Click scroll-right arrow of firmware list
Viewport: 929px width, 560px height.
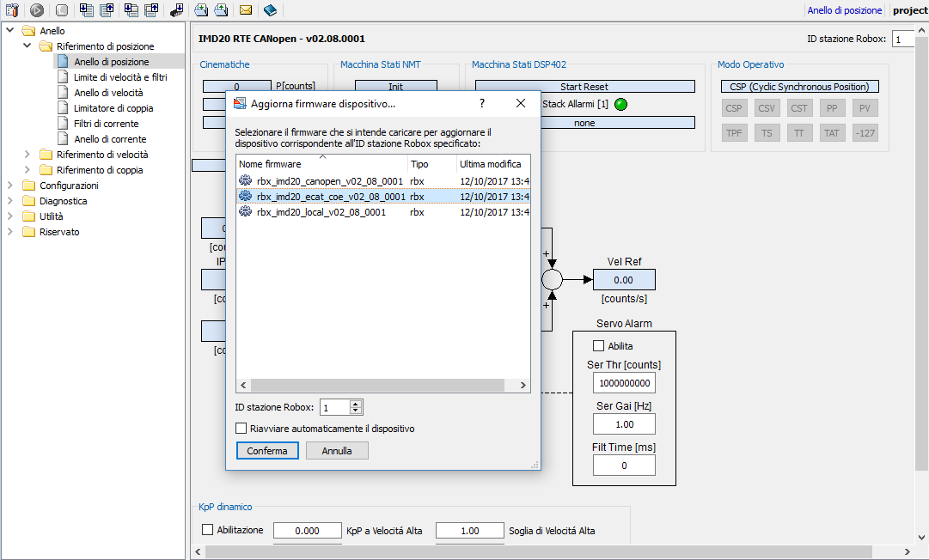point(523,385)
